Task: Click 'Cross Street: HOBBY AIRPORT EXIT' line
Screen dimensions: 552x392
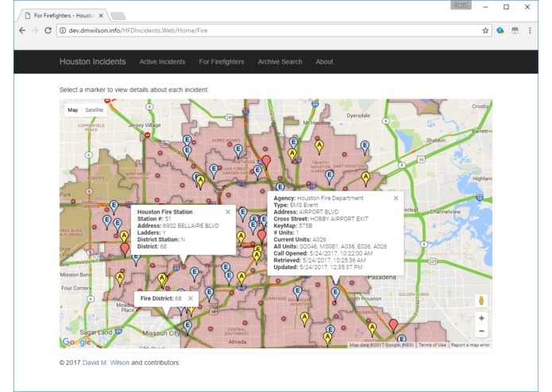Action: pyautogui.click(x=321, y=219)
